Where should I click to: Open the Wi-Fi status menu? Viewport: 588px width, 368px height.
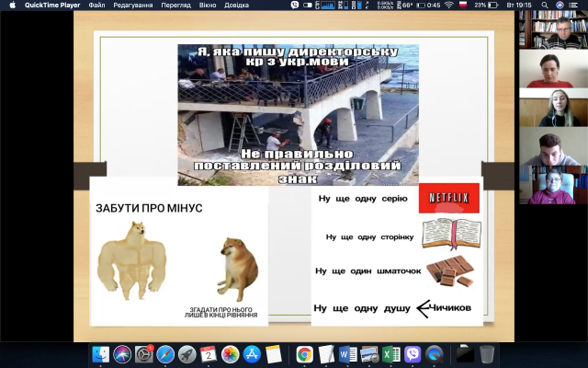(x=449, y=6)
